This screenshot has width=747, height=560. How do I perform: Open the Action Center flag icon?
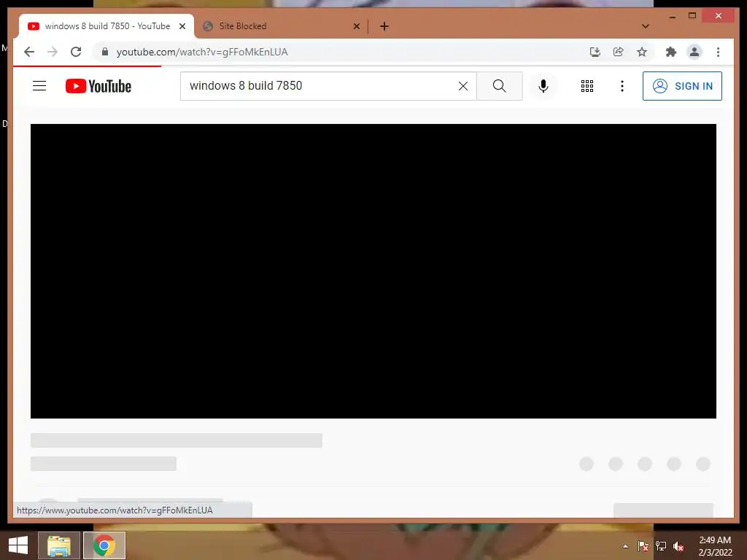tap(643, 546)
